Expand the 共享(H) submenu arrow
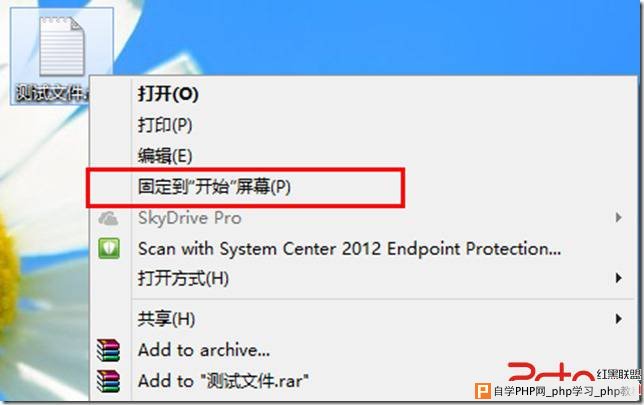The width and height of the screenshot is (644, 405). coord(618,319)
